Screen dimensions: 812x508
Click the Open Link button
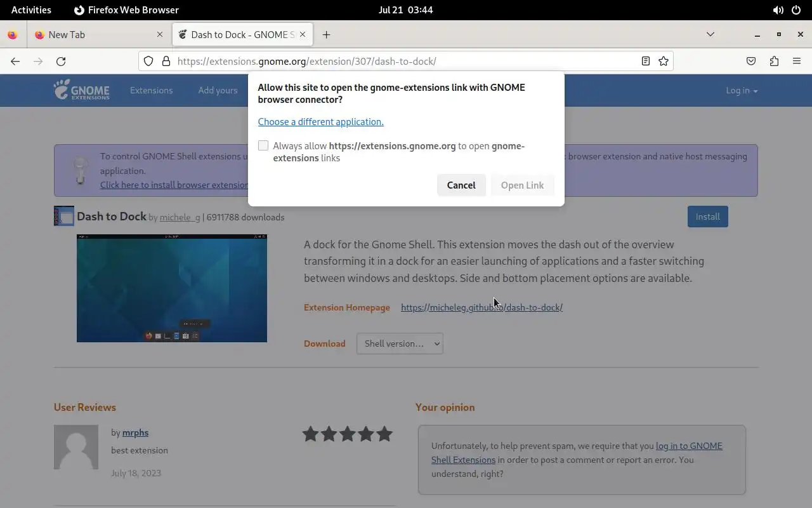[x=522, y=185]
